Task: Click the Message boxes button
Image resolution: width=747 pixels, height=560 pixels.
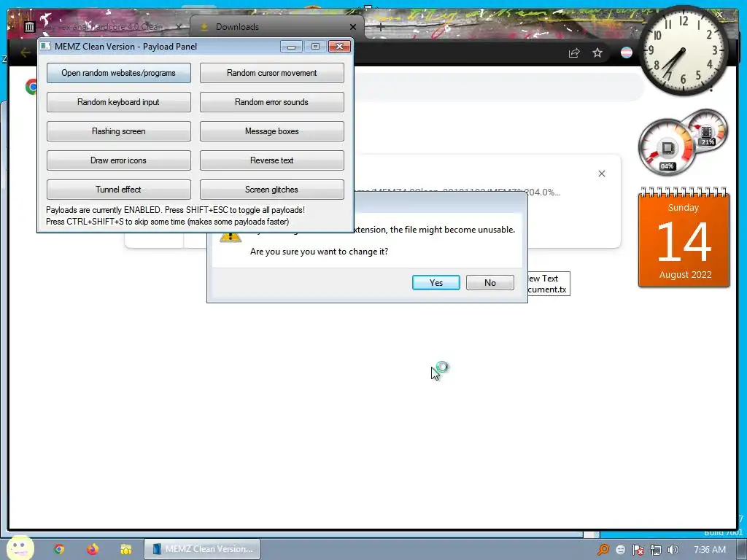Action: tap(271, 131)
